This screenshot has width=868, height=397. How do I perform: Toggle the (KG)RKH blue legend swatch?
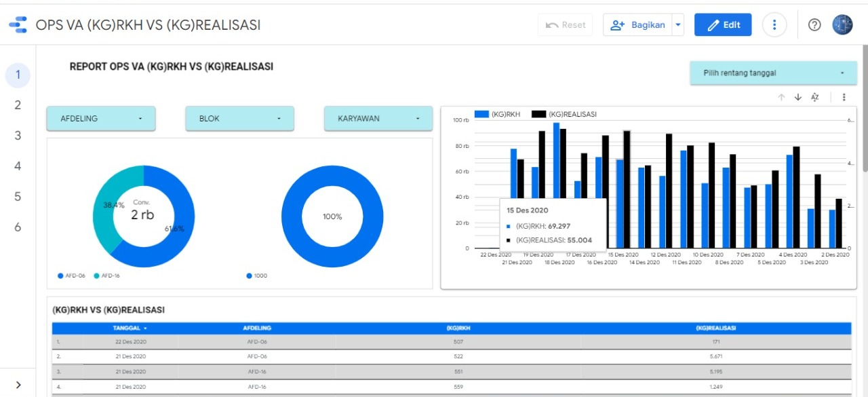coord(481,115)
